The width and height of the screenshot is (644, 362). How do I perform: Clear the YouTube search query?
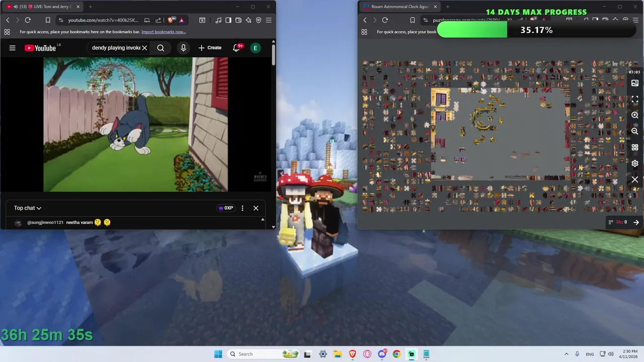(x=144, y=48)
